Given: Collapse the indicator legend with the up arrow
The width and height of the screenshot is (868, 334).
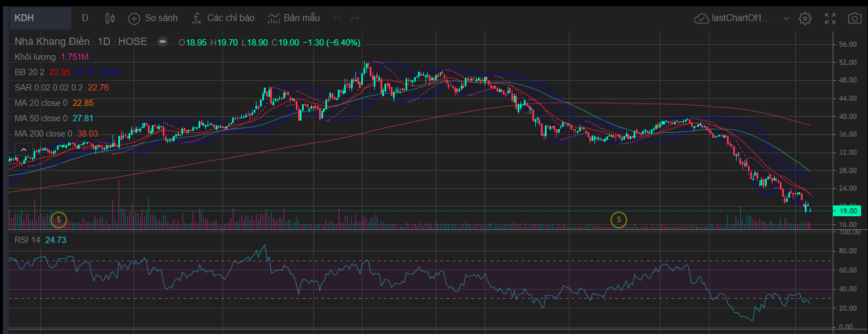Looking at the screenshot, I should point(23,150).
